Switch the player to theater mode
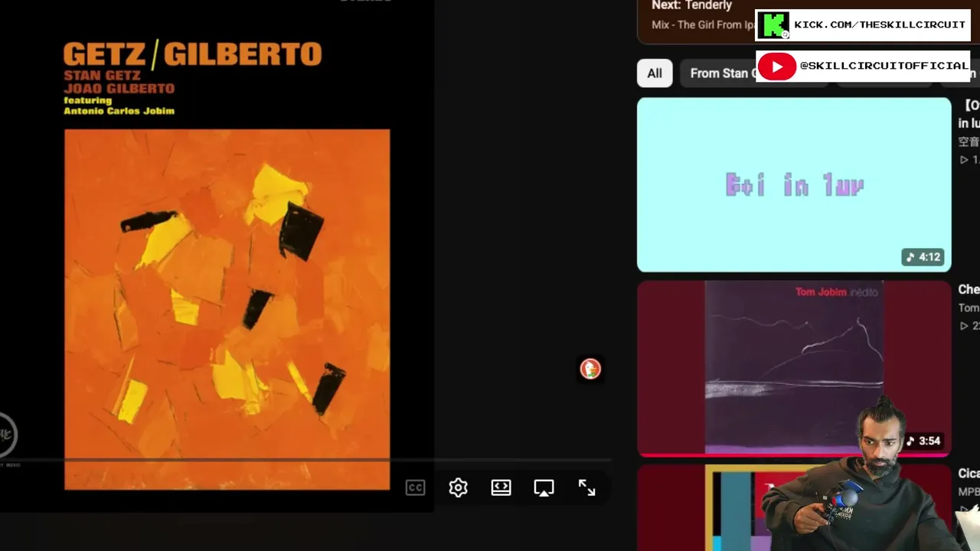Viewport: 980px width, 551px height. pyautogui.click(x=501, y=488)
